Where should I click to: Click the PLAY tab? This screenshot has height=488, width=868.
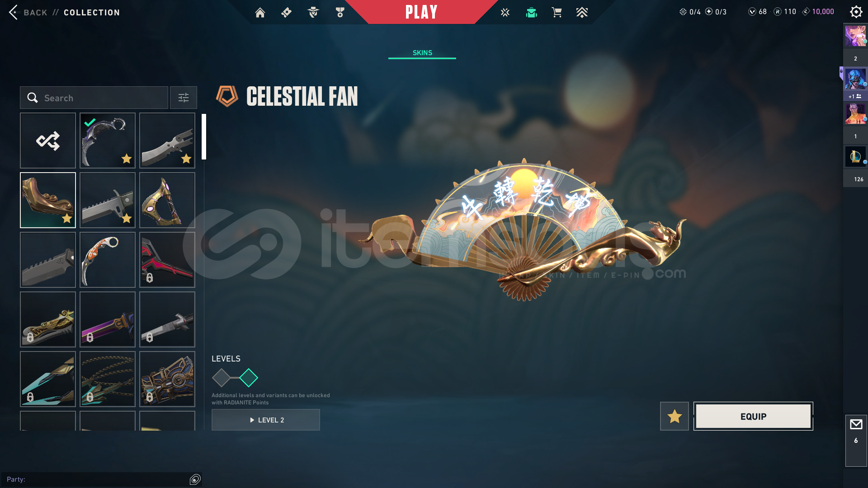coord(421,12)
